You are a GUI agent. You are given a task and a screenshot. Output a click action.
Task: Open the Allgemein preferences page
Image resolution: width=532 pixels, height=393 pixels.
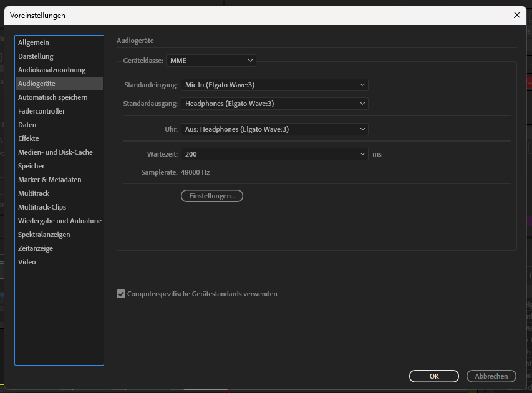[34, 42]
